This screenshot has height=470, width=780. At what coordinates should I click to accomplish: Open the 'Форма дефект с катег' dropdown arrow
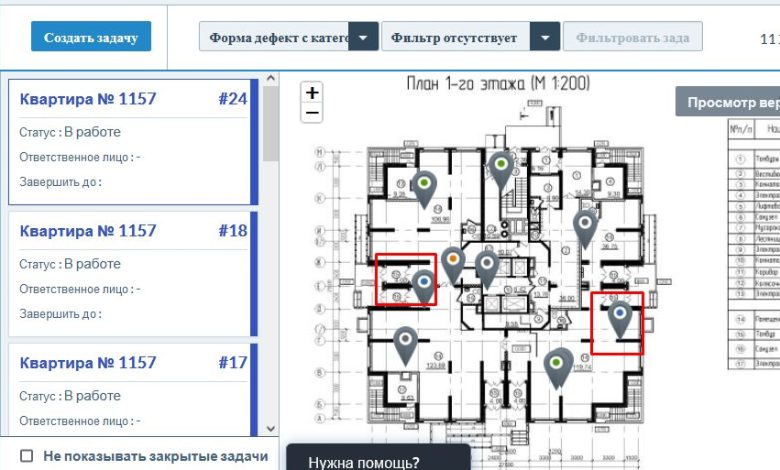[x=364, y=38]
